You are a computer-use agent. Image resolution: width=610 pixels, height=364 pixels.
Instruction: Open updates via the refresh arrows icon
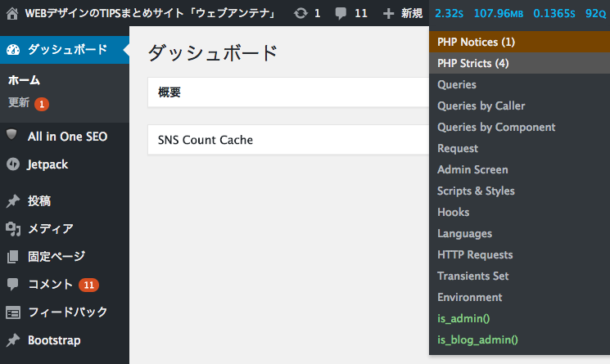coord(300,14)
